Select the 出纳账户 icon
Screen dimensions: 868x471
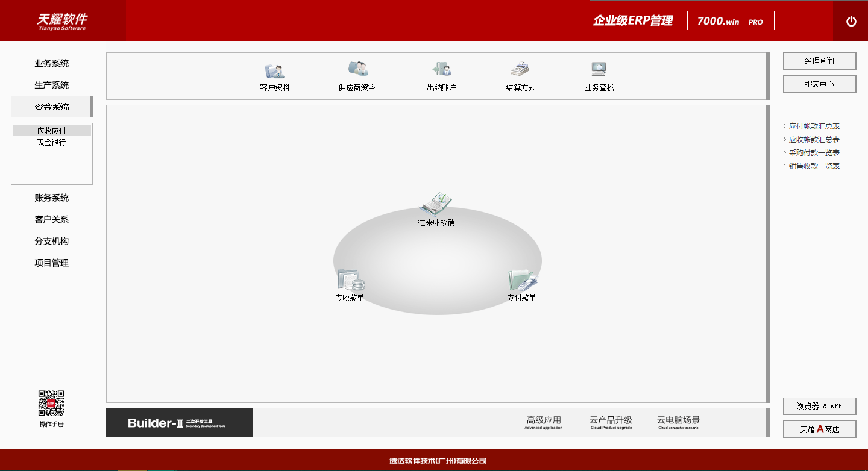pyautogui.click(x=442, y=75)
